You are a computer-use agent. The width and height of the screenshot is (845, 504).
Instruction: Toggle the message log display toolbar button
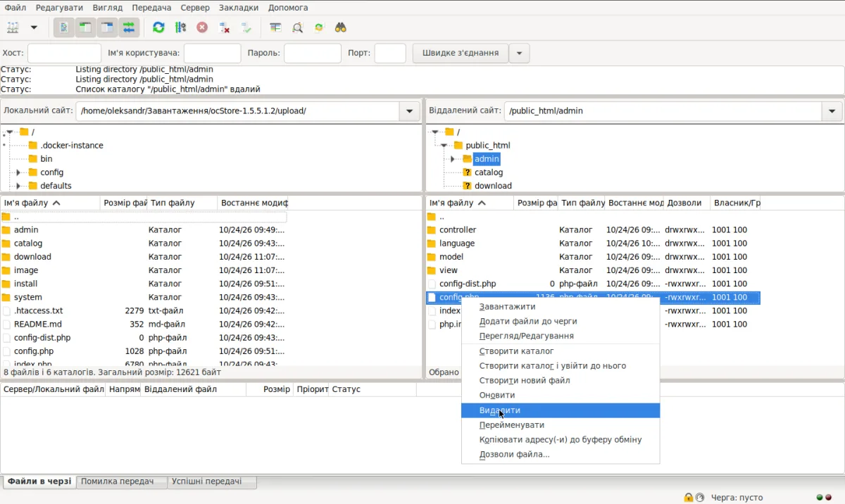point(63,27)
